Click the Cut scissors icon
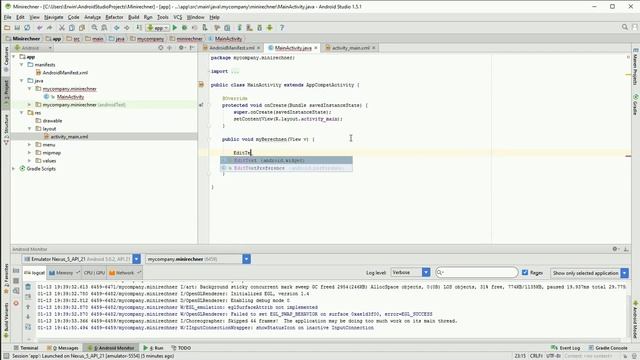 tap(62, 28)
